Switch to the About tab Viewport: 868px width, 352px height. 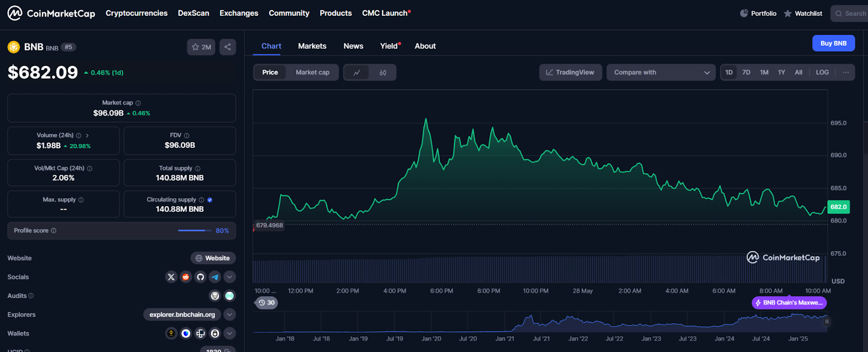[425, 46]
